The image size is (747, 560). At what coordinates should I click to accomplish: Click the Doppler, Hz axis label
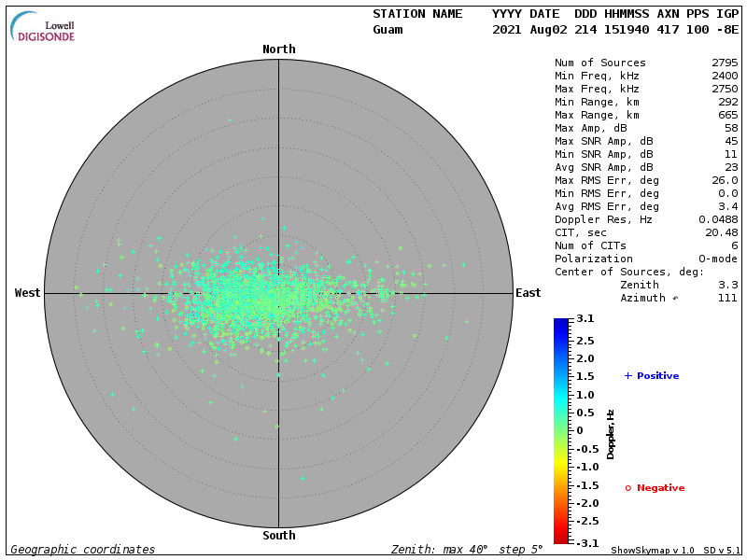(611, 434)
